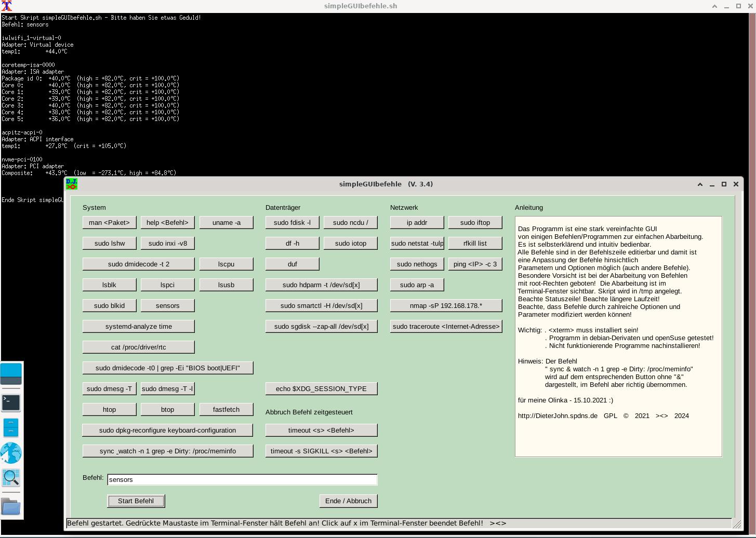The height and width of the screenshot is (538, 756).
Task: Shade the xterm window with up-arrow icon
Action: click(x=714, y=6)
